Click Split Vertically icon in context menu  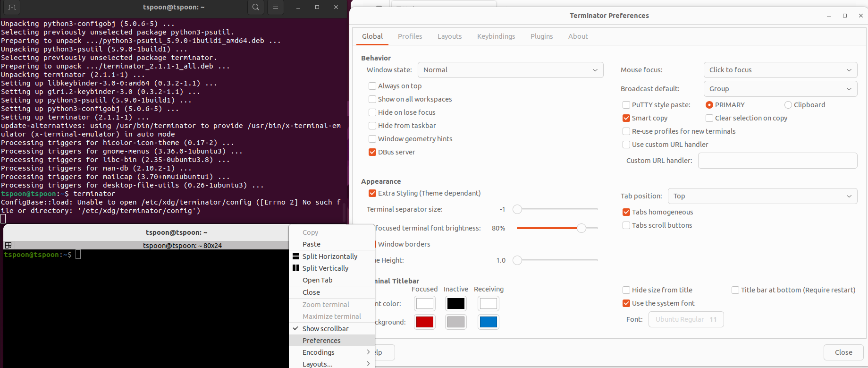[296, 268]
